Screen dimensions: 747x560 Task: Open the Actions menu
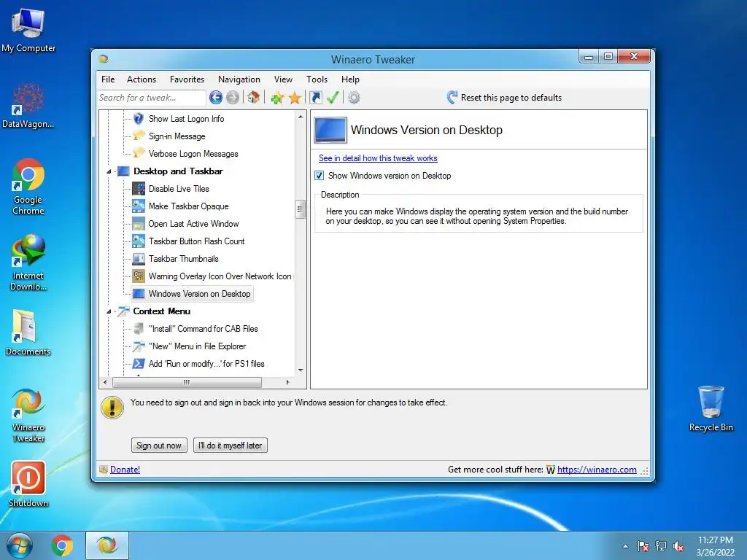[142, 79]
